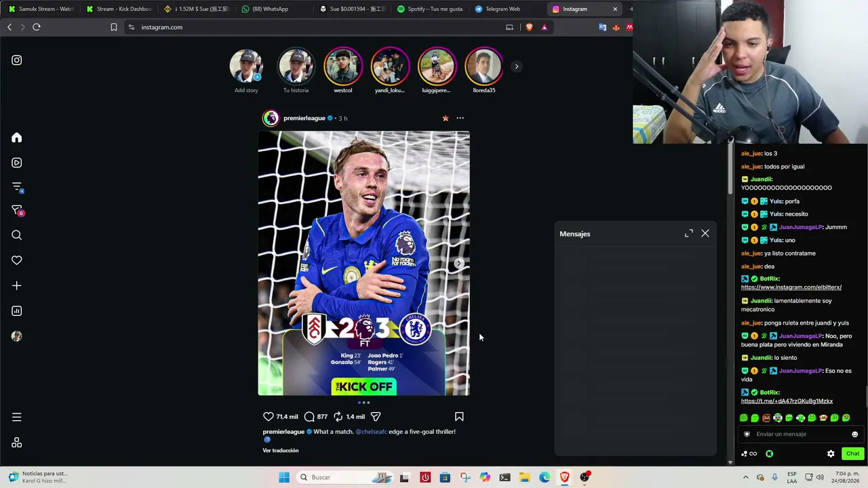Open the three-dot post options menu

[x=460, y=118]
